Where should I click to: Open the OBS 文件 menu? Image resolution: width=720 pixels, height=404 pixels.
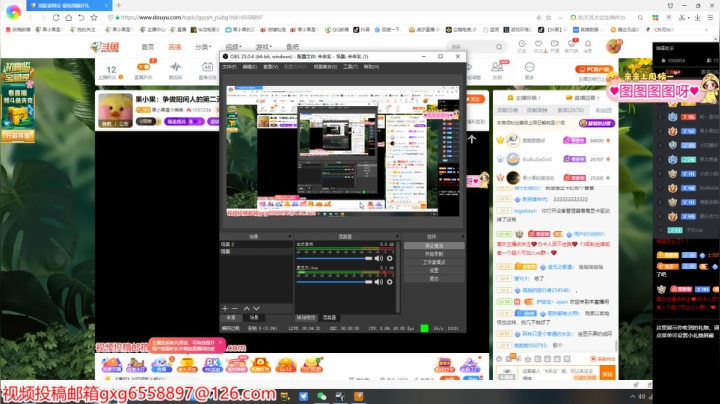[229, 67]
